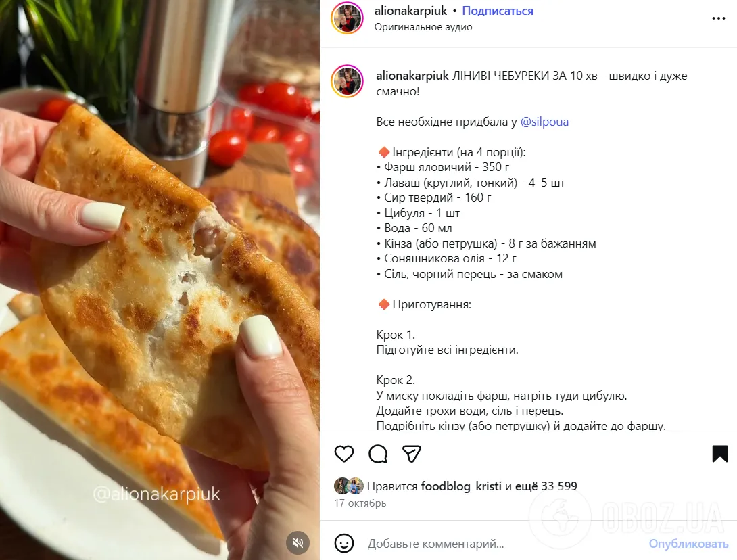Open the emoji picker smiley icon
The height and width of the screenshot is (560, 737).
coord(344,544)
